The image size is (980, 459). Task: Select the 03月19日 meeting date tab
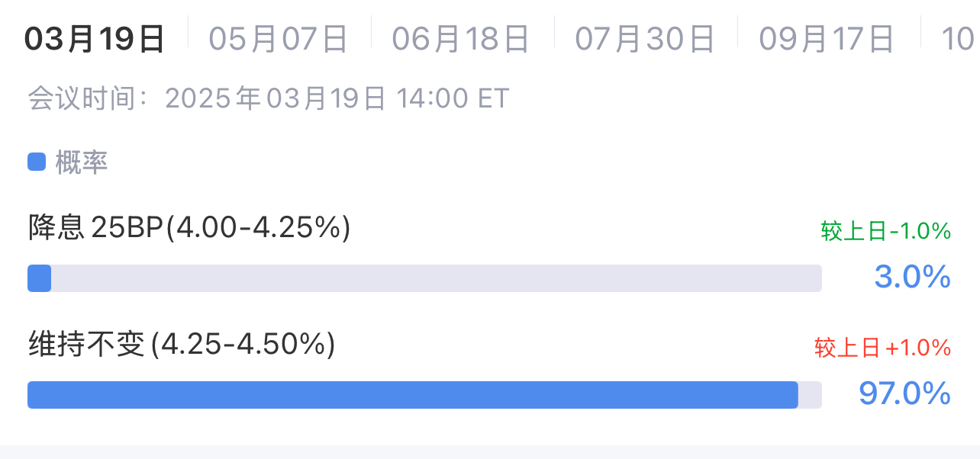point(95,39)
